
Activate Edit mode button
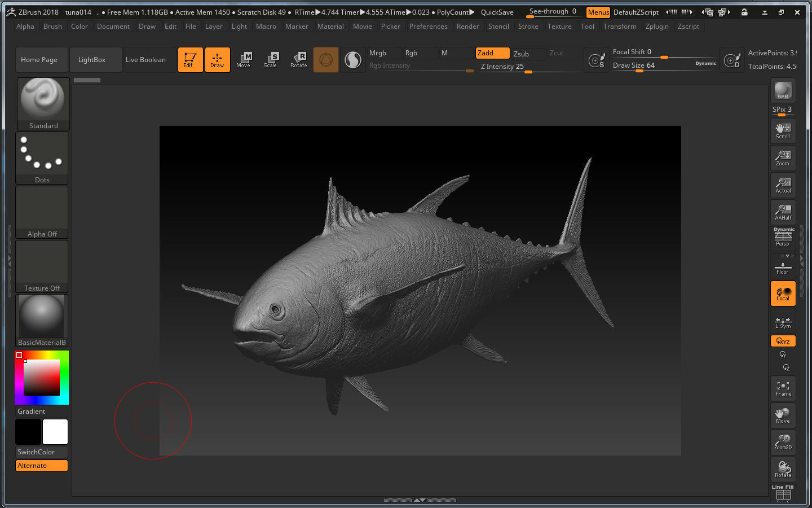pyautogui.click(x=190, y=60)
